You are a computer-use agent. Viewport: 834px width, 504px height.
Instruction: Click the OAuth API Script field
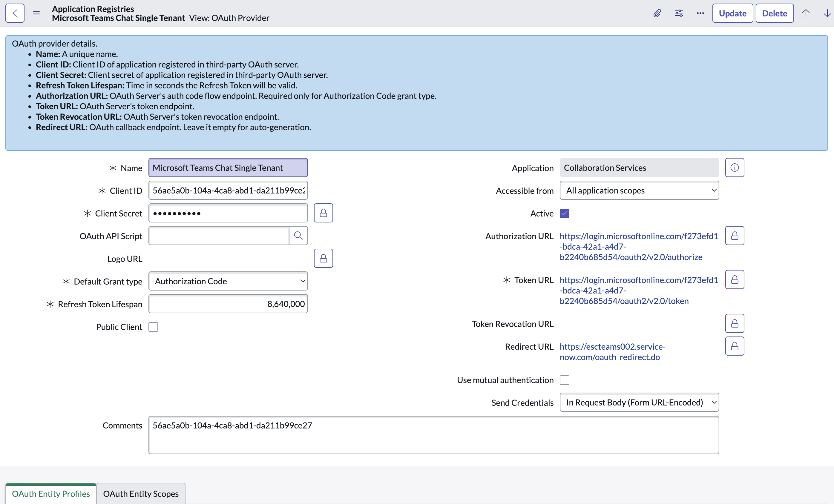tap(219, 236)
